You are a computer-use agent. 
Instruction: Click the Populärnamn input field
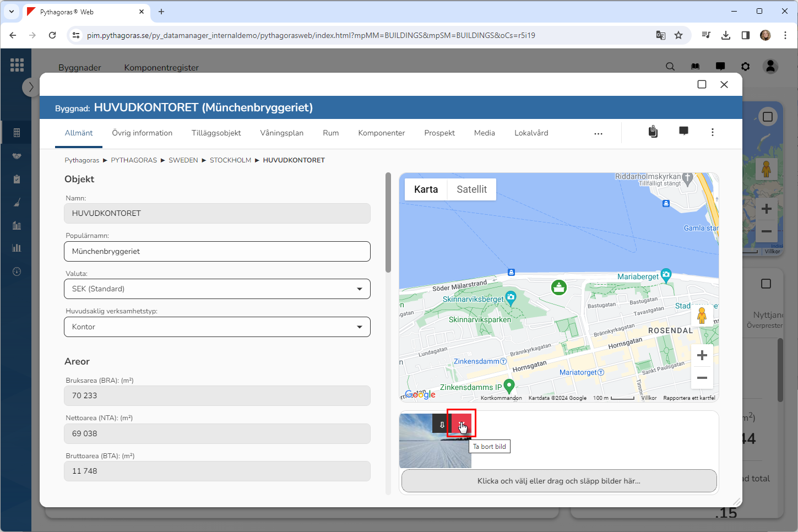pyautogui.click(x=217, y=252)
